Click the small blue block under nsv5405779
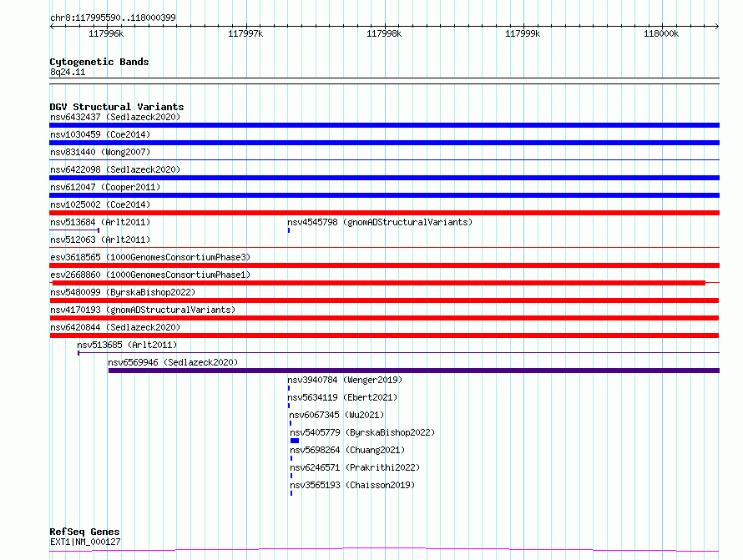Viewport: 743px width, 560px height. pyautogui.click(x=295, y=441)
